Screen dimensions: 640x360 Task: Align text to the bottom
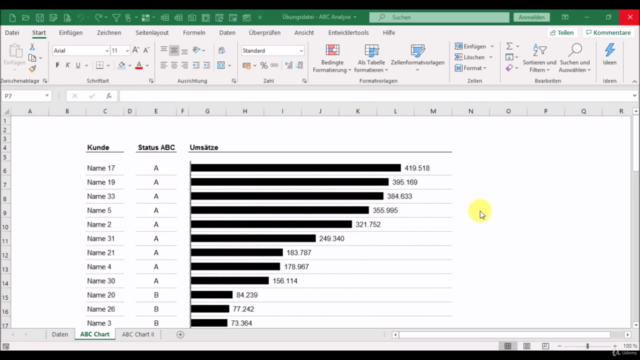[x=184, y=50]
